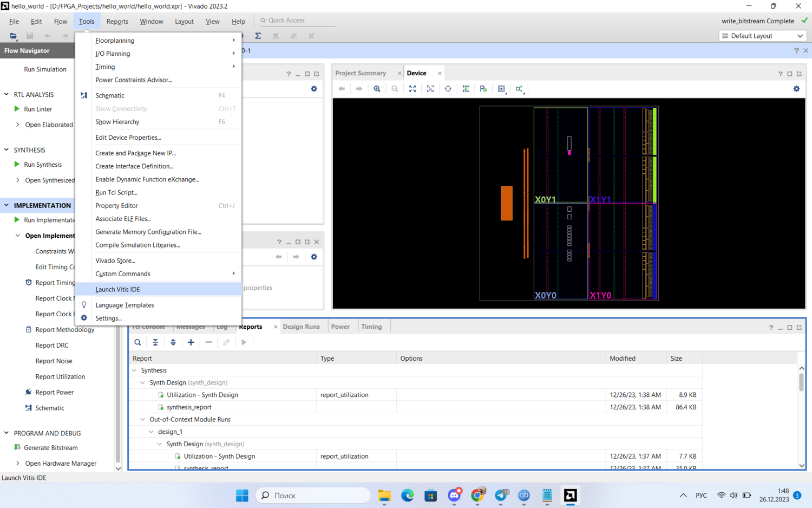Click the Reports panel vertical scrollbar

pyautogui.click(x=801, y=382)
